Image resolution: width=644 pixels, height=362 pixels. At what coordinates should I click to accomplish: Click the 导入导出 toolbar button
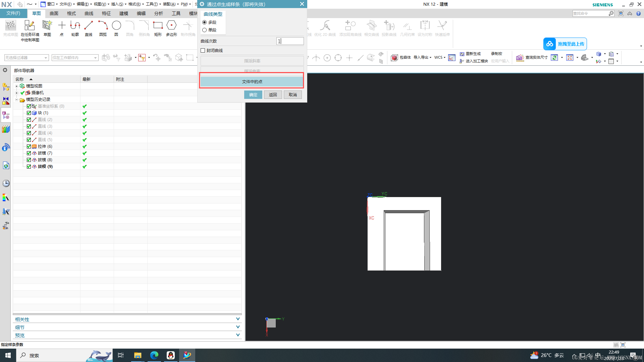coord(422,58)
